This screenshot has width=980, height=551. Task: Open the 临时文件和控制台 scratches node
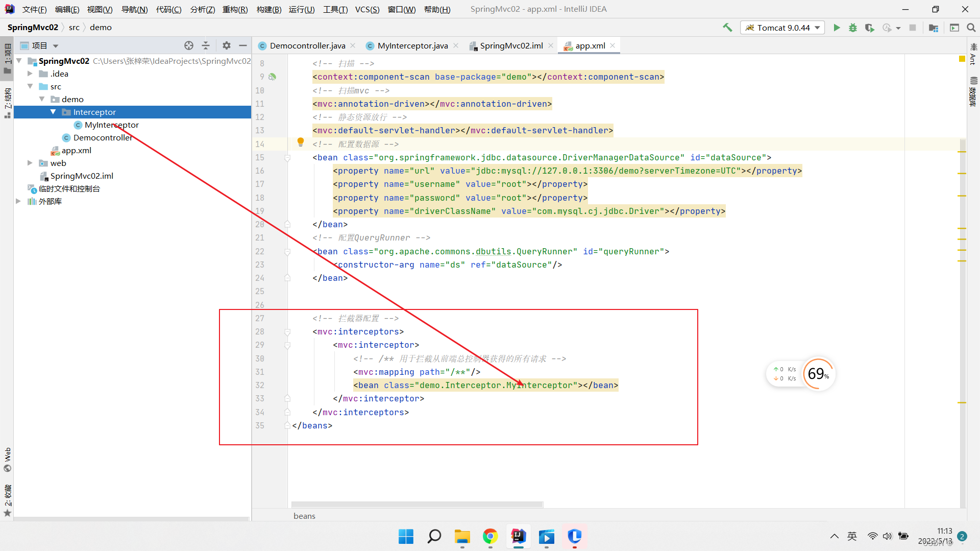point(69,188)
